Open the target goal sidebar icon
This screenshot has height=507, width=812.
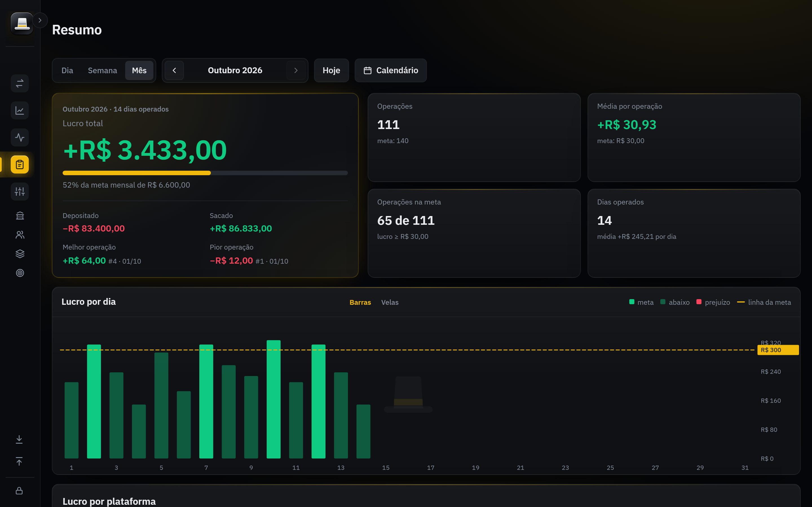(x=20, y=273)
